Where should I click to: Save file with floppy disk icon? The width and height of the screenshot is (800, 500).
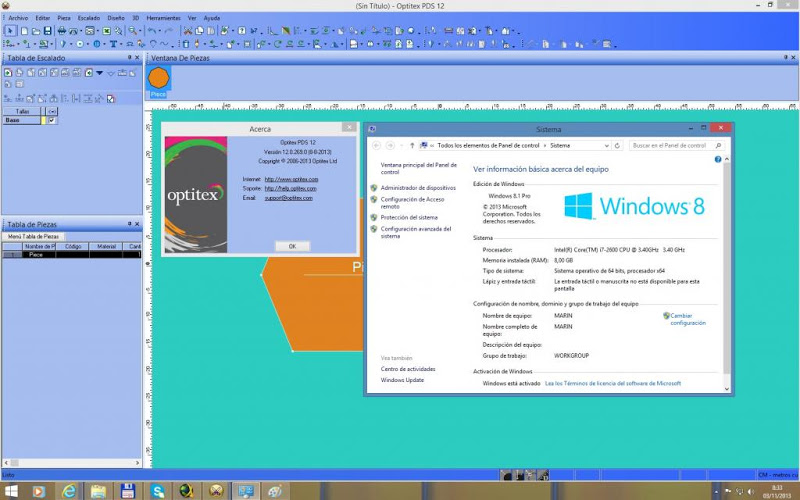point(47,31)
